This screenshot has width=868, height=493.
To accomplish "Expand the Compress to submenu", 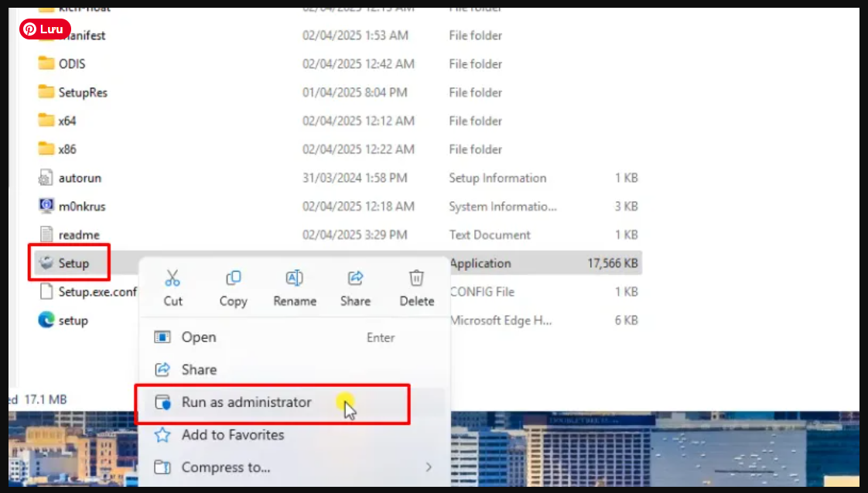I will pyautogui.click(x=430, y=467).
